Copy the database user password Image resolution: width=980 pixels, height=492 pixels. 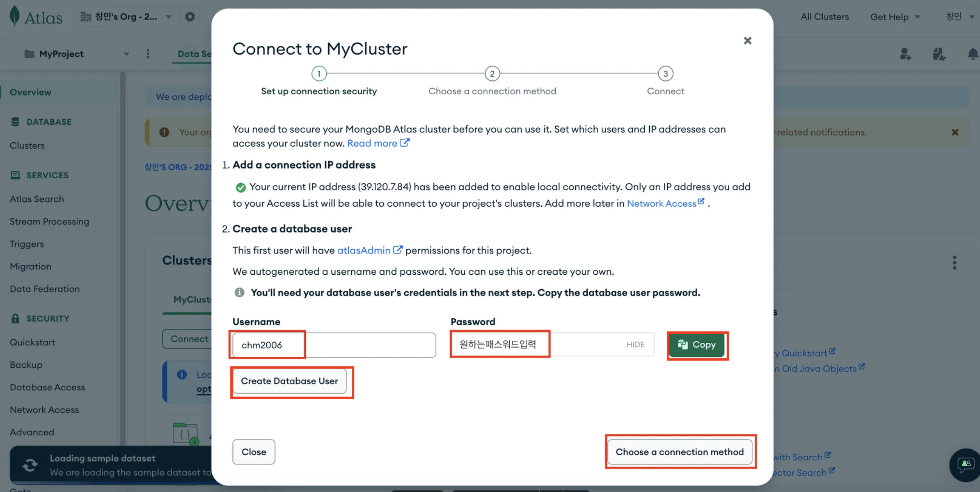(697, 345)
